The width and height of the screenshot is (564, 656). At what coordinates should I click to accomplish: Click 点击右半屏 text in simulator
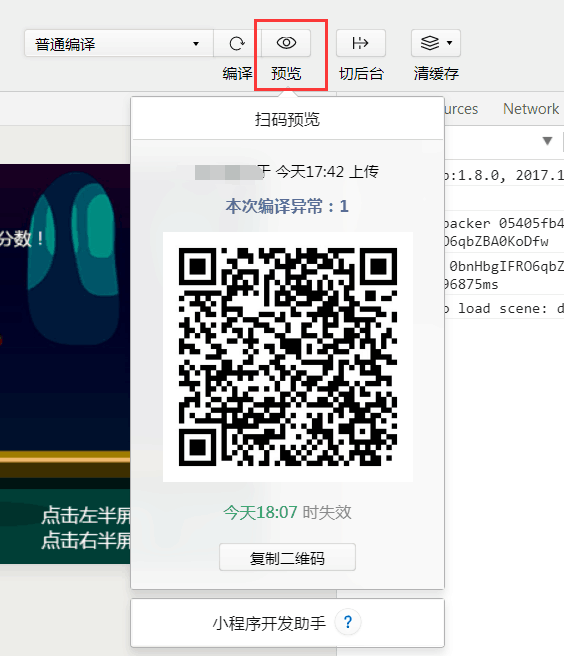click(86, 540)
